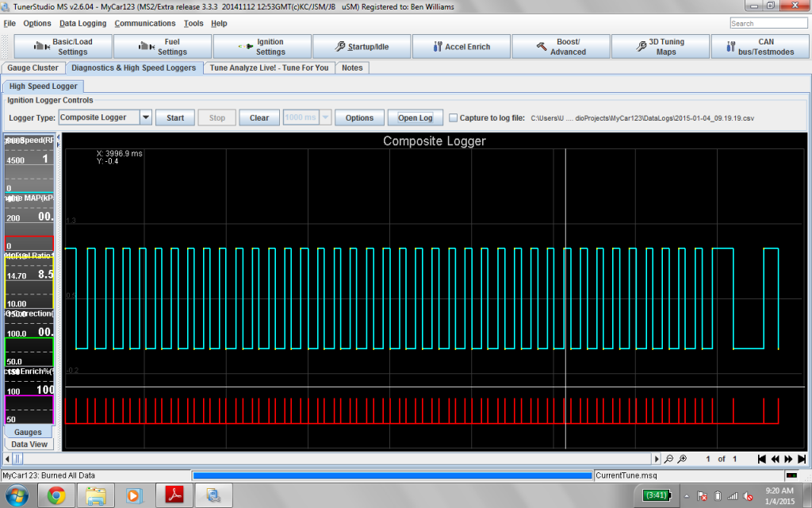
Task: Click the horizontal graph scrollbar track
Action: click(x=333, y=459)
